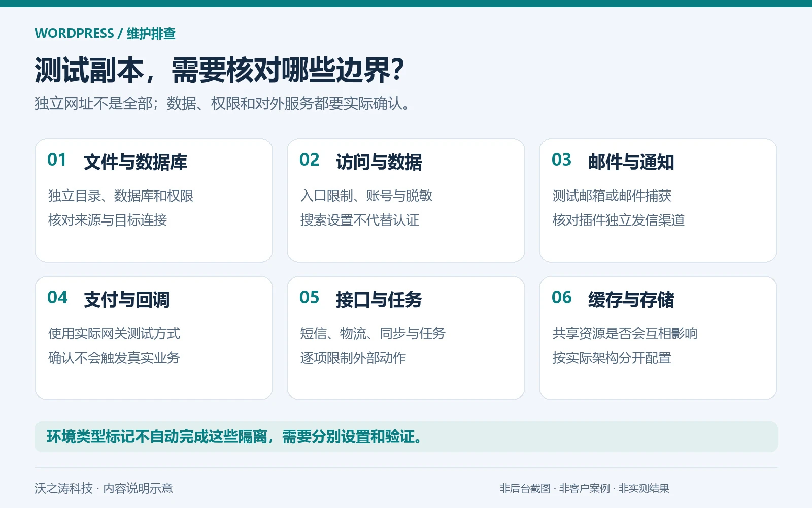The image size is (812, 508).
Task: Click the number "06" on the sixth card
Action: tap(561, 298)
